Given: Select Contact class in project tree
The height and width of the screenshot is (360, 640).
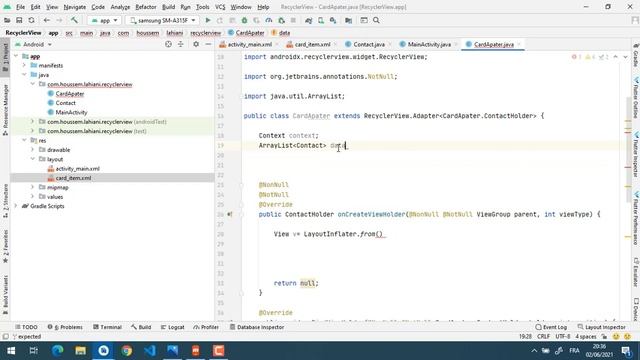Looking at the screenshot, I should [65, 103].
